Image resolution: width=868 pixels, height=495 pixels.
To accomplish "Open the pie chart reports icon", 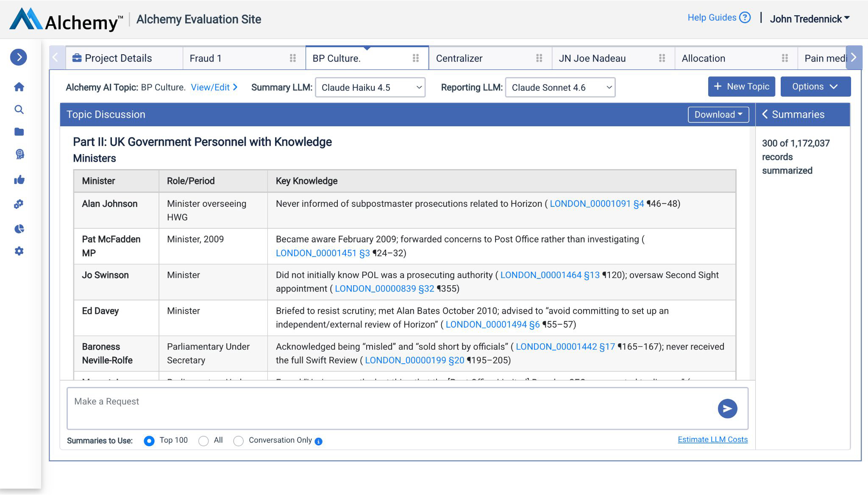I will point(19,229).
